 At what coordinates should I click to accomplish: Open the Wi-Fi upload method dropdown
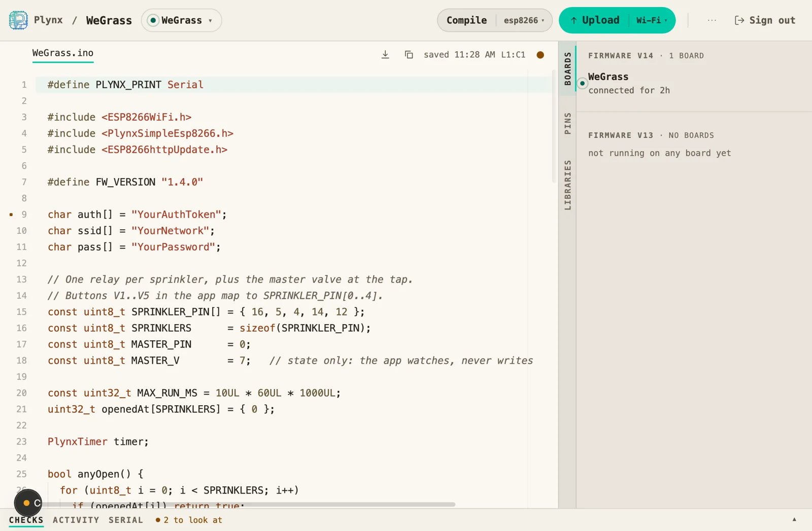(x=652, y=20)
